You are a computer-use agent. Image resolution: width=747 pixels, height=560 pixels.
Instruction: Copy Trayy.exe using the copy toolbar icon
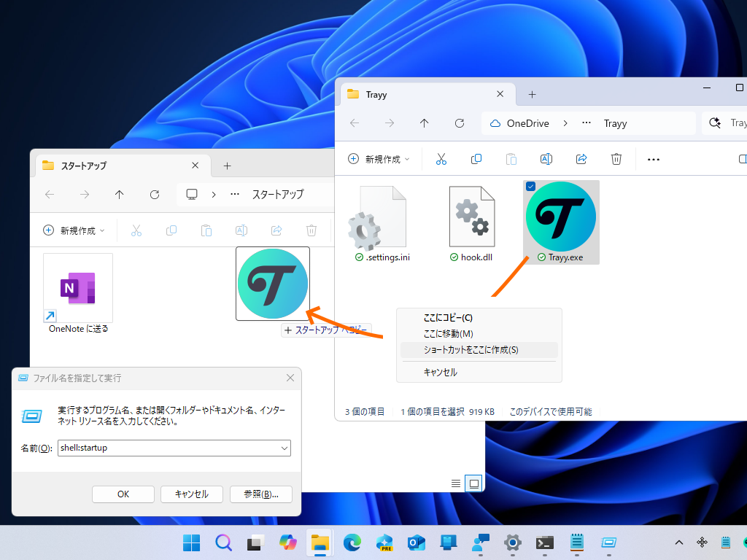click(x=476, y=159)
